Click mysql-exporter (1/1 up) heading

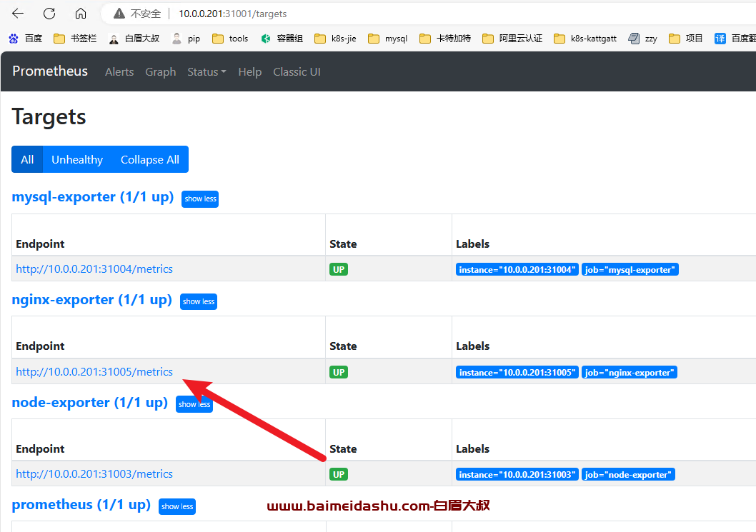click(93, 197)
